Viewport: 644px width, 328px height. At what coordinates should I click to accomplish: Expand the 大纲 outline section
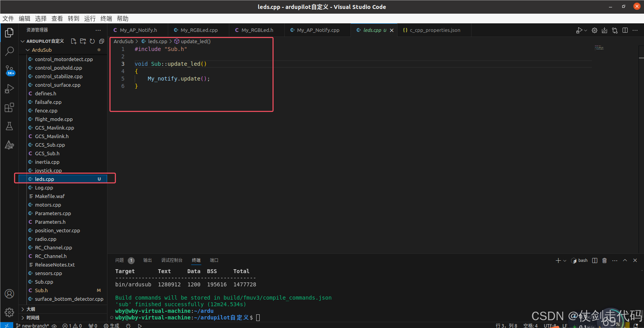[x=30, y=309]
